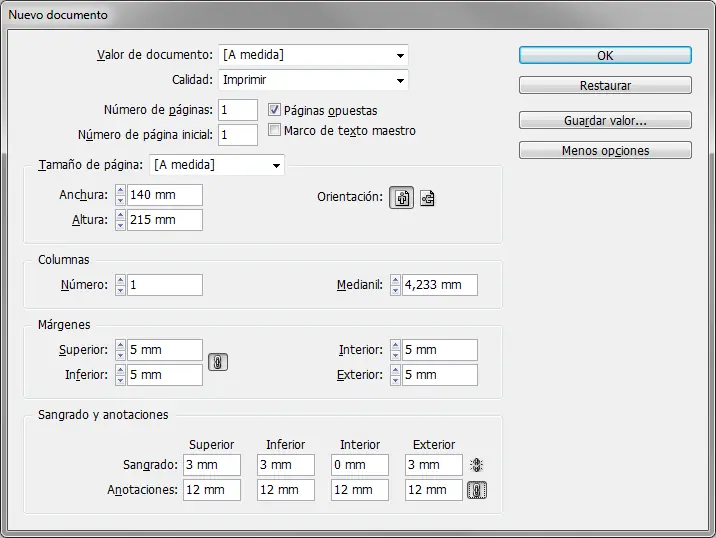The width and height of the screenshot is (716, 538).
Task: Decrease Altura with down arrow
Action: coord(120,225)
